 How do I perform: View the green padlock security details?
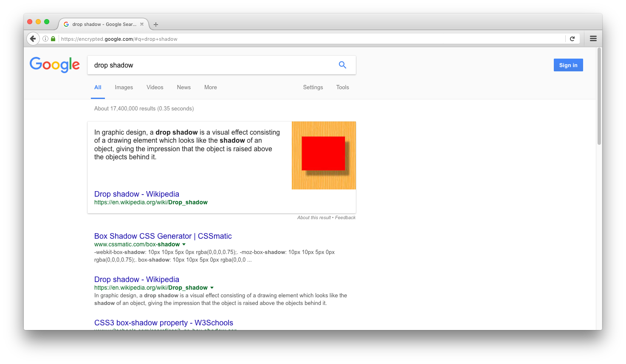53,39
